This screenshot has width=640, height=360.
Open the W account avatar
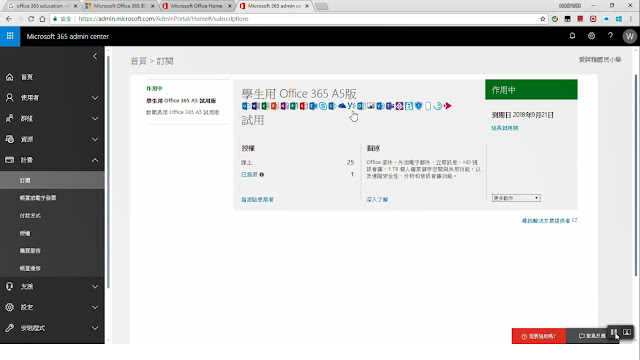[629, 36]
